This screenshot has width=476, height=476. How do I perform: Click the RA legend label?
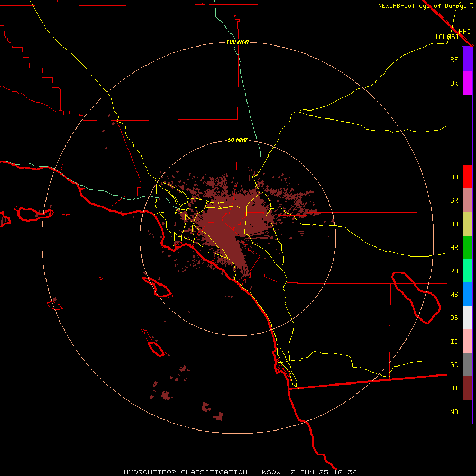pos(454,271)
